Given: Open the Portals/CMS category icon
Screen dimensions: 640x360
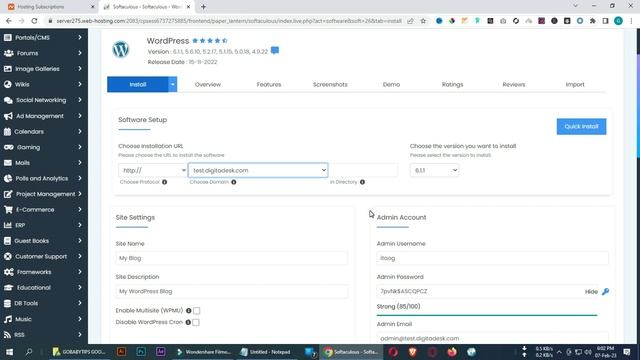Looking at the screenshot, I should click(8, 38).
